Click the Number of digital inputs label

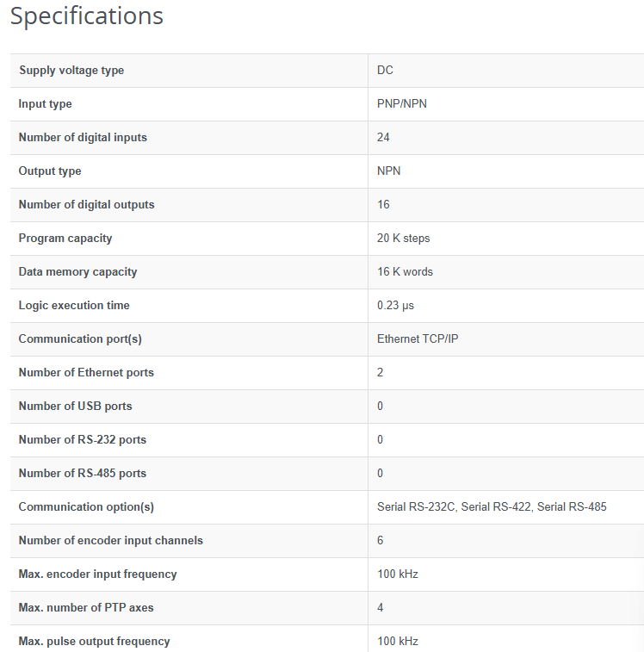click(83, 138)
